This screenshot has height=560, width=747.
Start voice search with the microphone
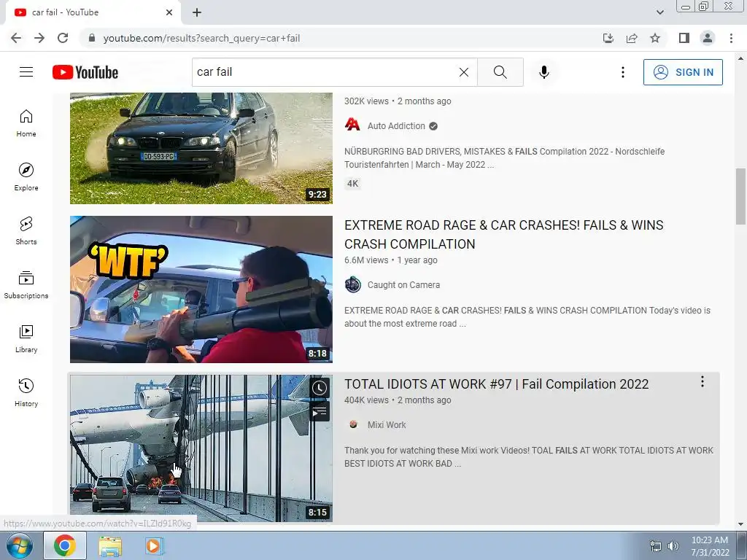click(544, 72)
